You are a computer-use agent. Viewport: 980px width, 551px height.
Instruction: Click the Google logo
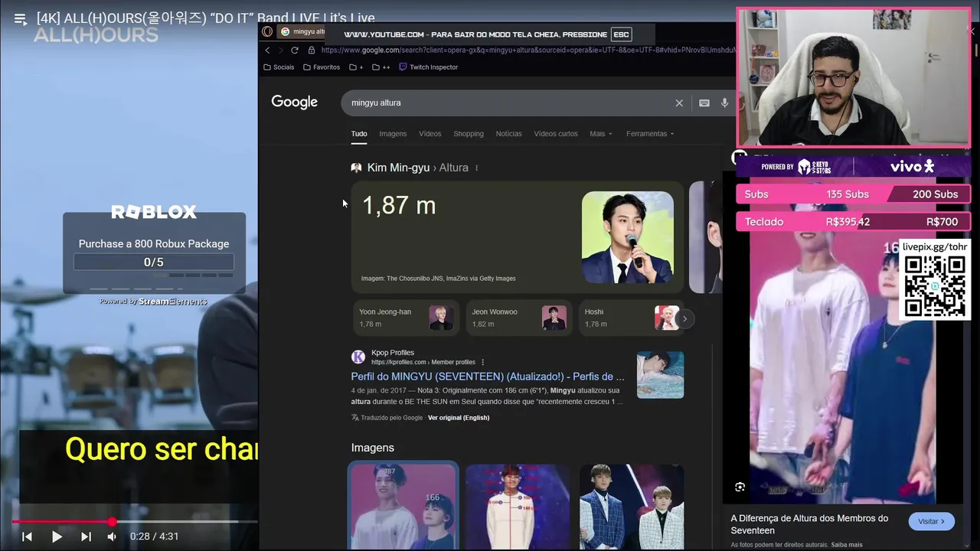(x=294, y=103)
